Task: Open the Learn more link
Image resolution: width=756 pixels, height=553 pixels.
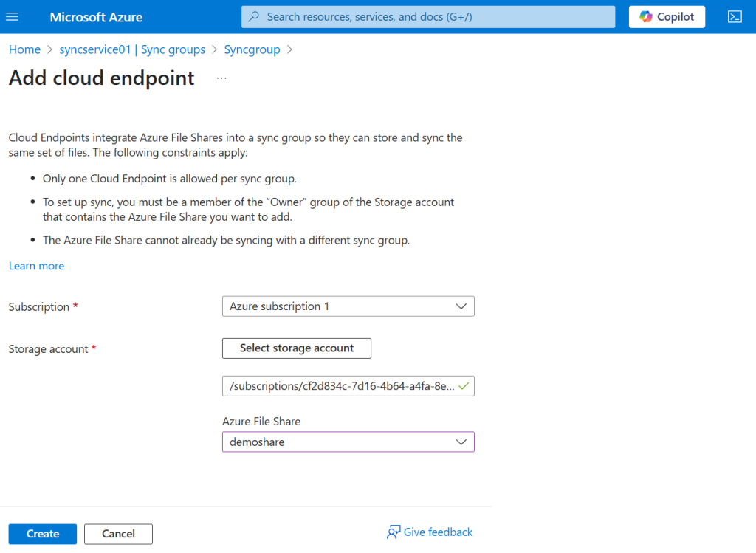Action: pos(36,266)
